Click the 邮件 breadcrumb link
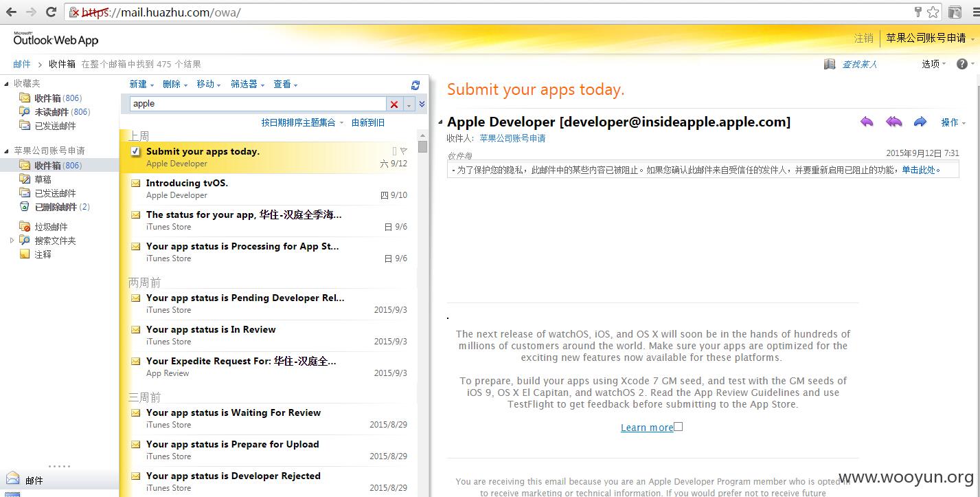980x497 pixels. (x=22, y=64)
